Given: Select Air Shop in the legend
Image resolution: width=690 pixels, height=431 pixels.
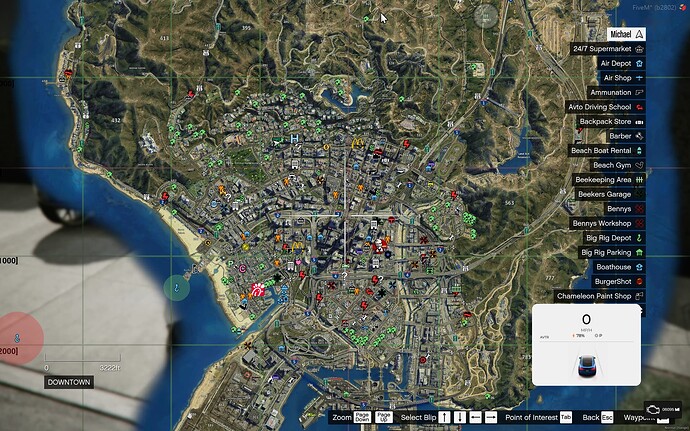Looking at the screenshot, I should (623, 77).
